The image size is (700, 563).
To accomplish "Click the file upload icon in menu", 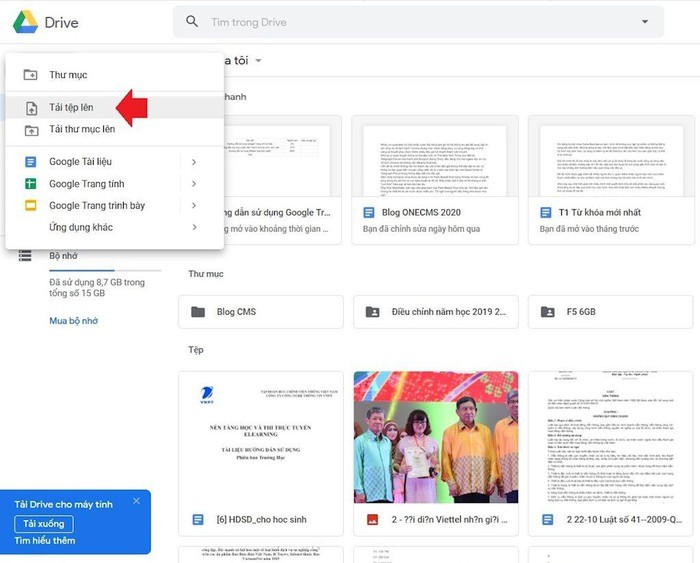I will (30, 108).
